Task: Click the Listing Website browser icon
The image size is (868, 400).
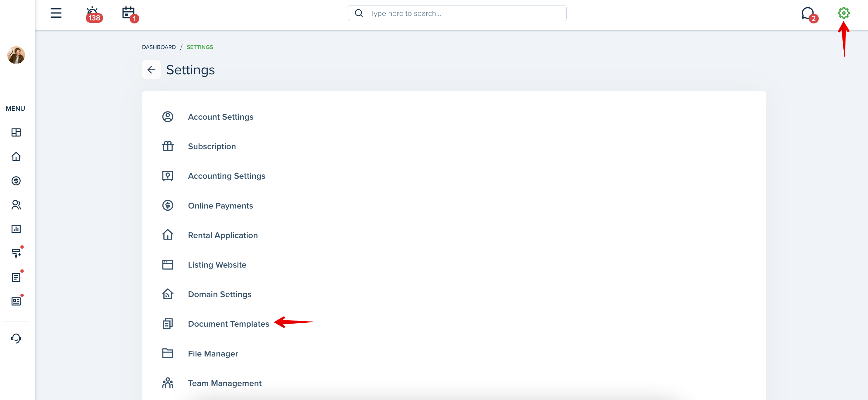Action: click(168, 265)
